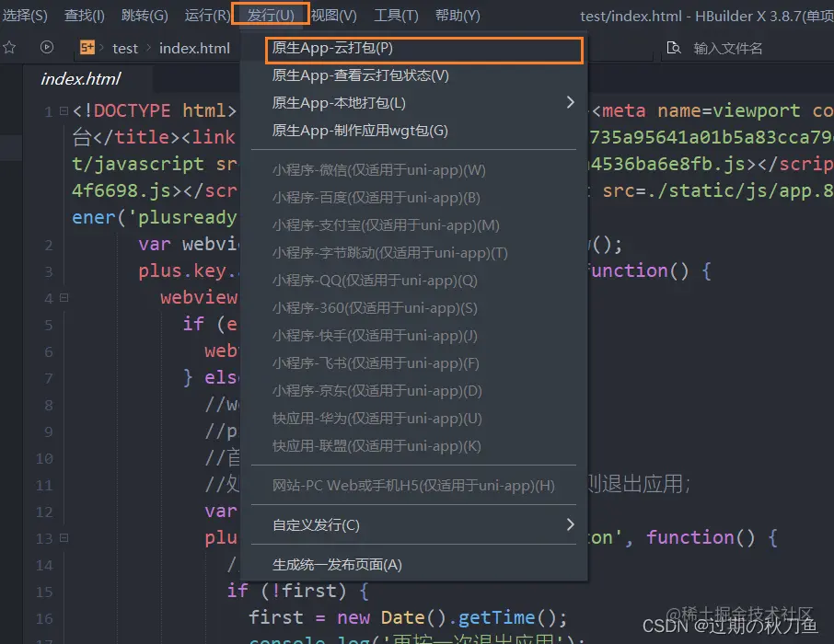Choose 快应用-华为 menu entry
834x644 pixels.
point(414,419)
